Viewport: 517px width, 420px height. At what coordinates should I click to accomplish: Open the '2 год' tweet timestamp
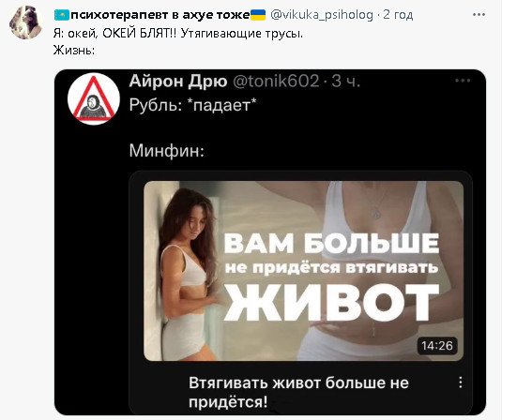point(398,15)
